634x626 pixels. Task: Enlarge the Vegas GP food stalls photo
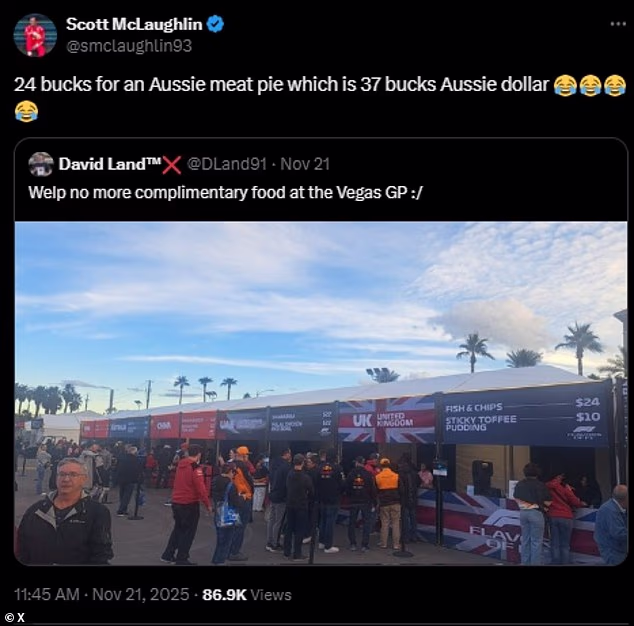[321, 393]
